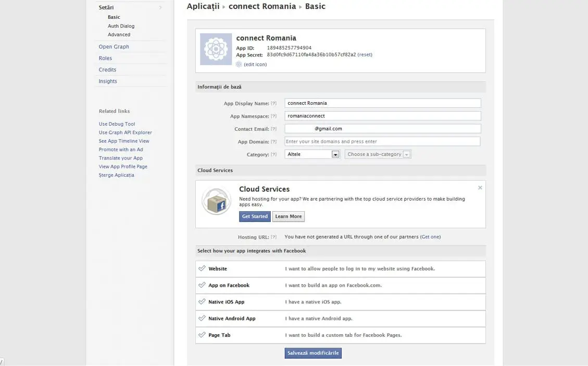Click help marker next to App Namespace
Screen dimensions: 588x366
click(274, 116)
